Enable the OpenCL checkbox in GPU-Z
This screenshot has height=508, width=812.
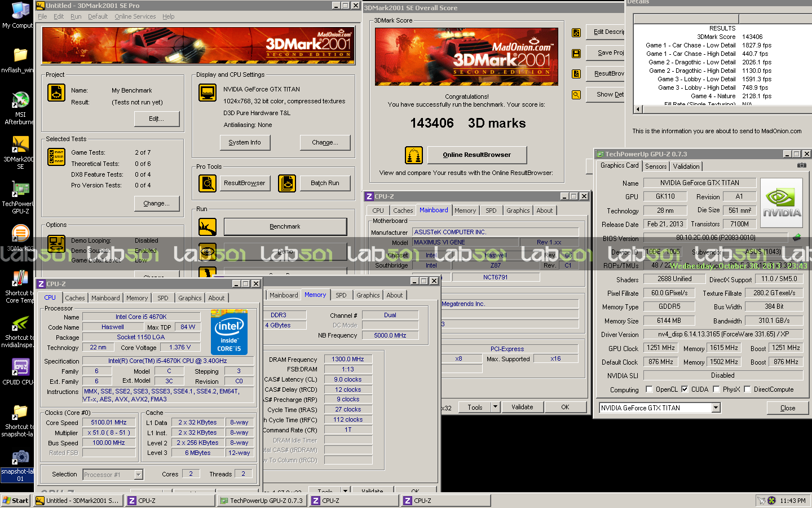649,389
